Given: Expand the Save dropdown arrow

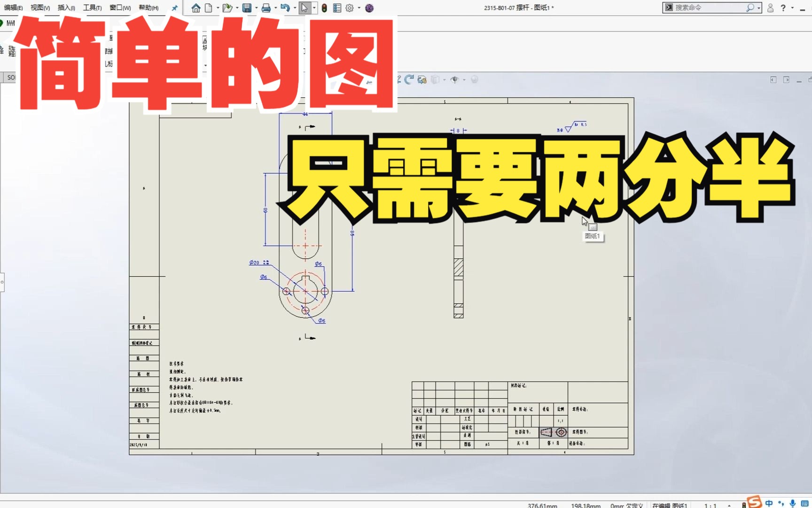Looking at the screenshot, I should click(x=256, y=8).
